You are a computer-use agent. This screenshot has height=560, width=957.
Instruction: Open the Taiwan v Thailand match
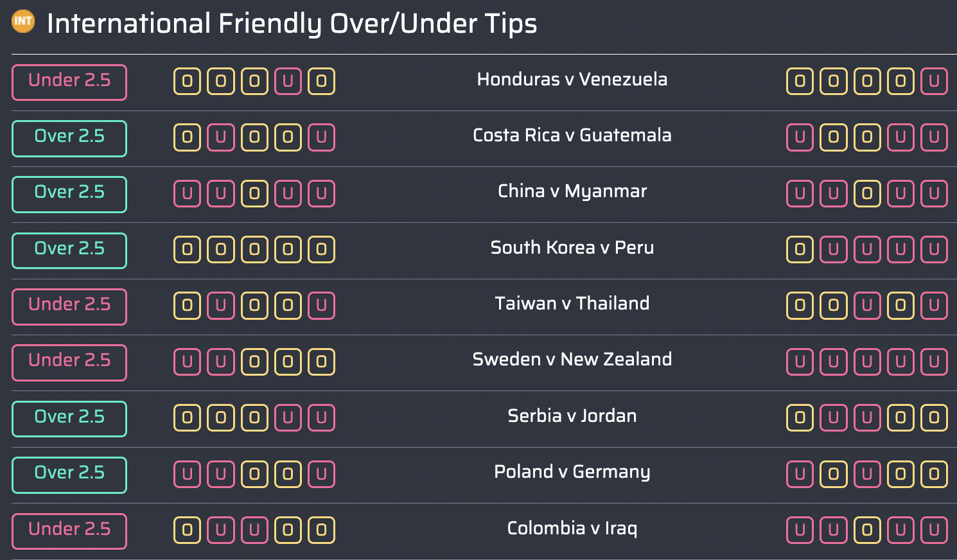coord(572,303)
